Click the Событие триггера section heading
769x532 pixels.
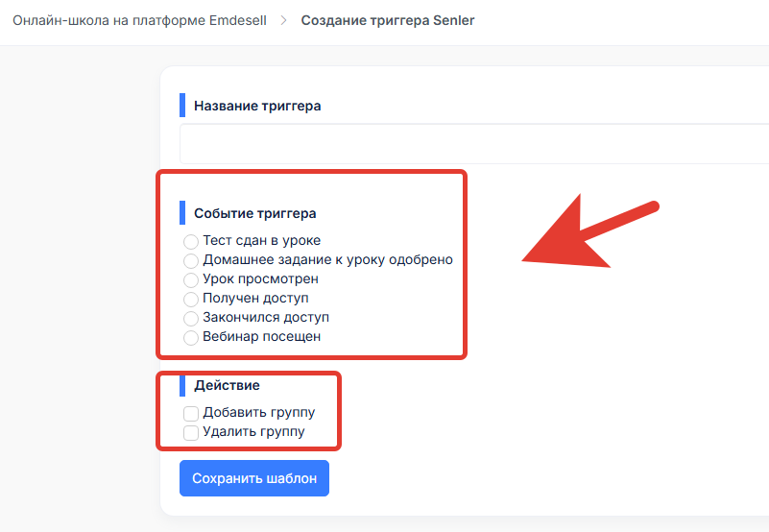click(254, 213)
